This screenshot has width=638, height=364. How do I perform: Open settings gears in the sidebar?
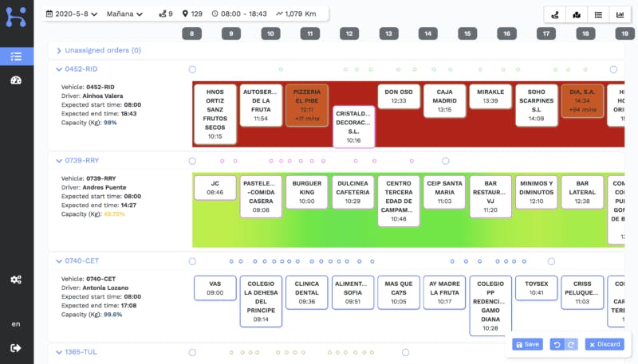point(16,280)
